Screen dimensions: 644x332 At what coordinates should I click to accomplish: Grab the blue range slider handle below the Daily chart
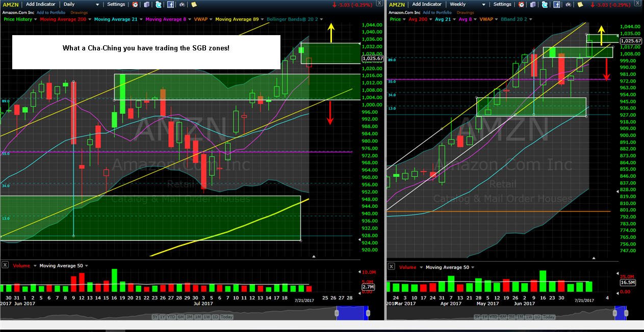coord(352,313)
